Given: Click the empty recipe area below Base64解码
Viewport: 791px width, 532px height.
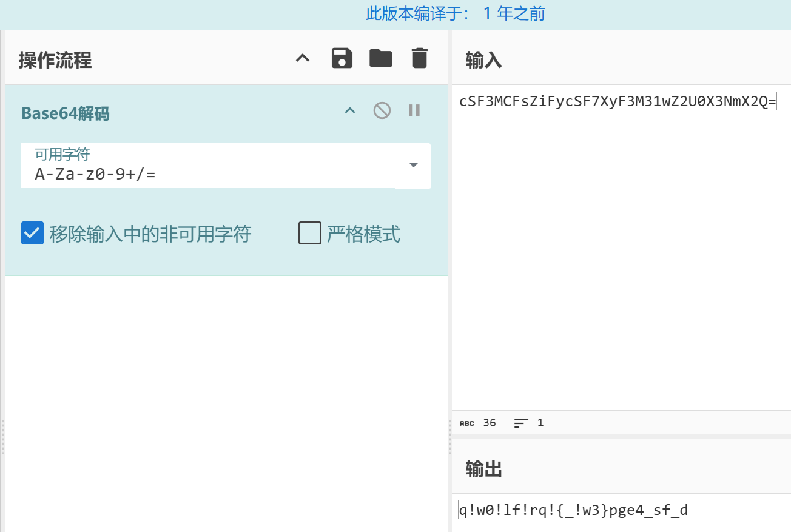Looking at the screenshot, I should (226, 394).
